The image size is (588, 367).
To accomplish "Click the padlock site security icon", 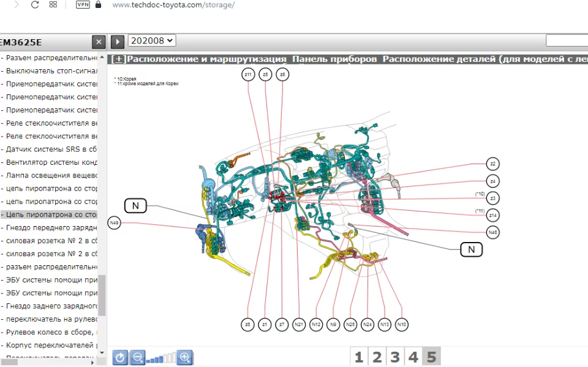I will click(98, 4).
